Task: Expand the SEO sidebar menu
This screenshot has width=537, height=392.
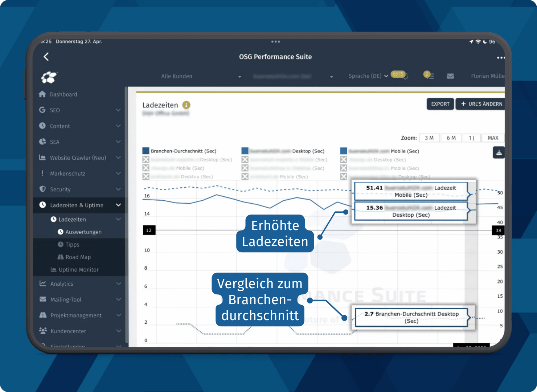Action: pos(80,110)
